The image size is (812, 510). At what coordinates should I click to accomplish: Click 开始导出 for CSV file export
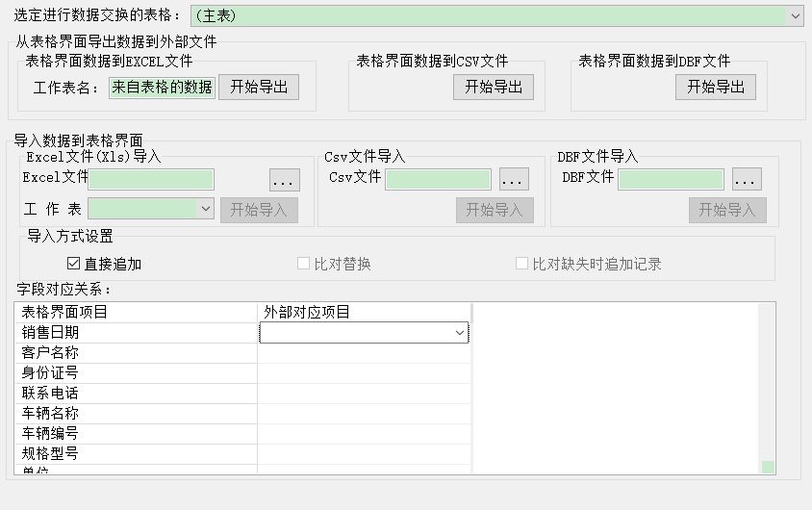pos(494,87)
